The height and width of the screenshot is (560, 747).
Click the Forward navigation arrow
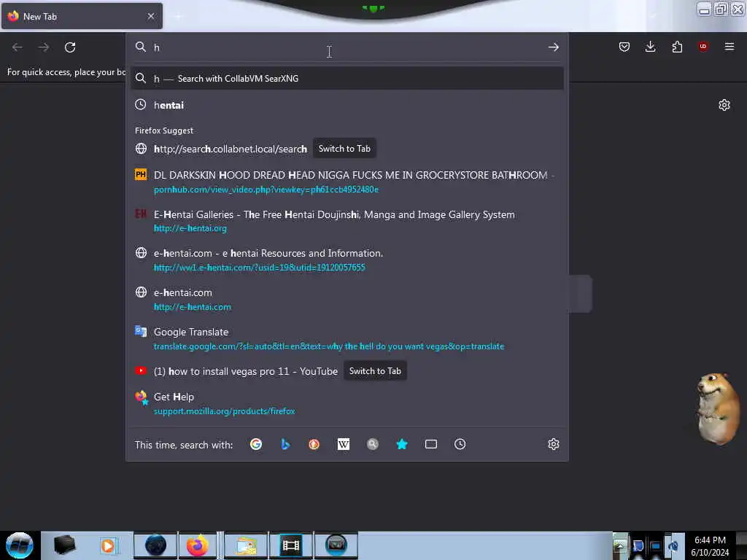pyautogui.click(x=44, y=47)
